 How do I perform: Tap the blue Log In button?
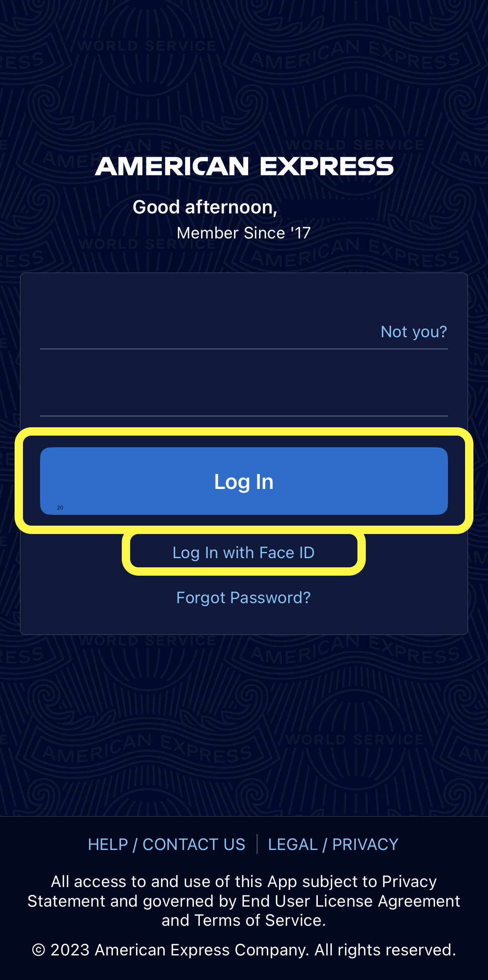[x=244, y=481]
